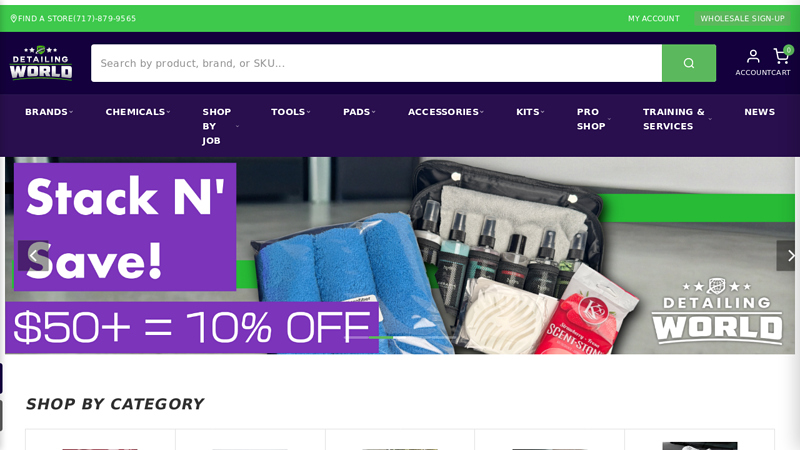Click the Wholesale Sign-Up button
The height and width of the screenshot is (450, 800).
tap(742, 18)
